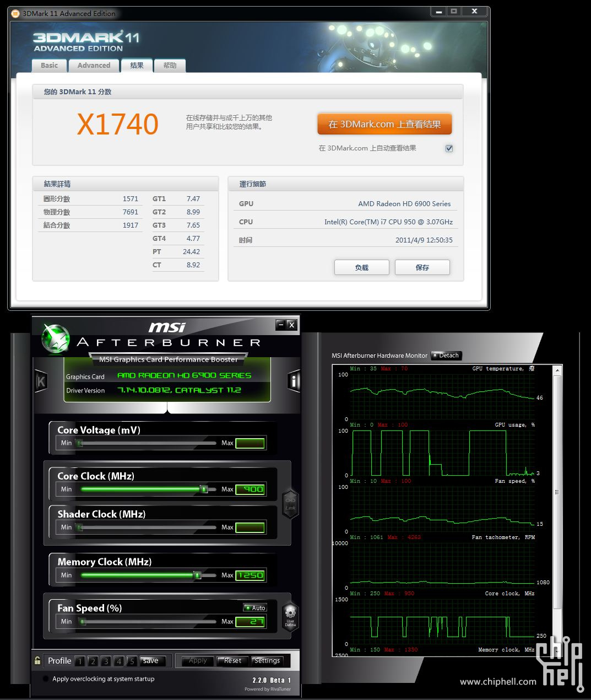The height and width of the screenshot is (700, 591).
Task: Click the Reset button in Afterburner
Action: (233, 661)
